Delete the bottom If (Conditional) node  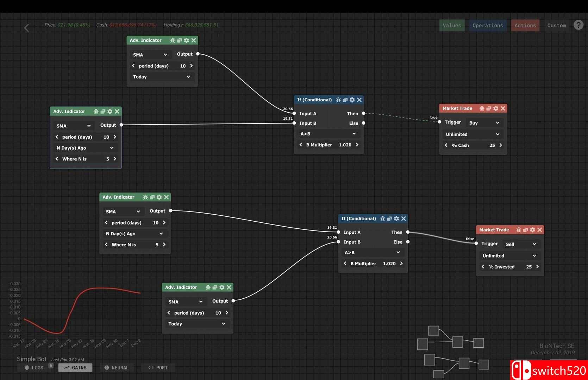404,218
